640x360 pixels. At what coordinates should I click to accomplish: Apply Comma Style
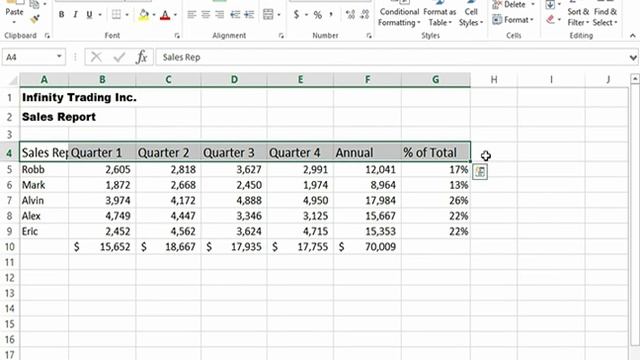331,15
